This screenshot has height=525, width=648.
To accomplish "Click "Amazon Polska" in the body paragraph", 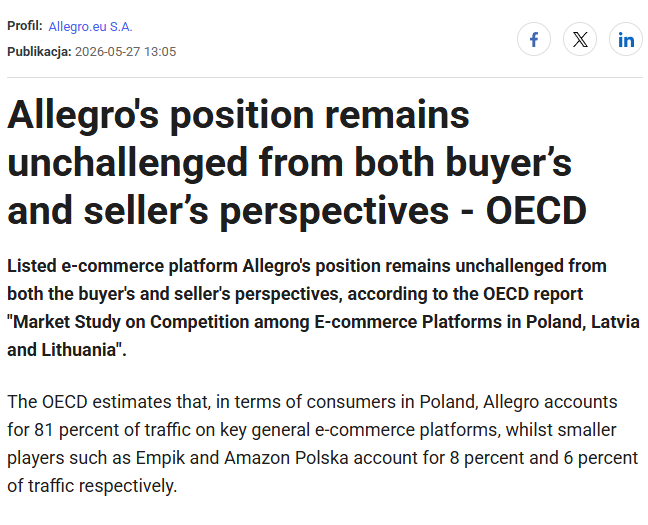I will (286, 458).
